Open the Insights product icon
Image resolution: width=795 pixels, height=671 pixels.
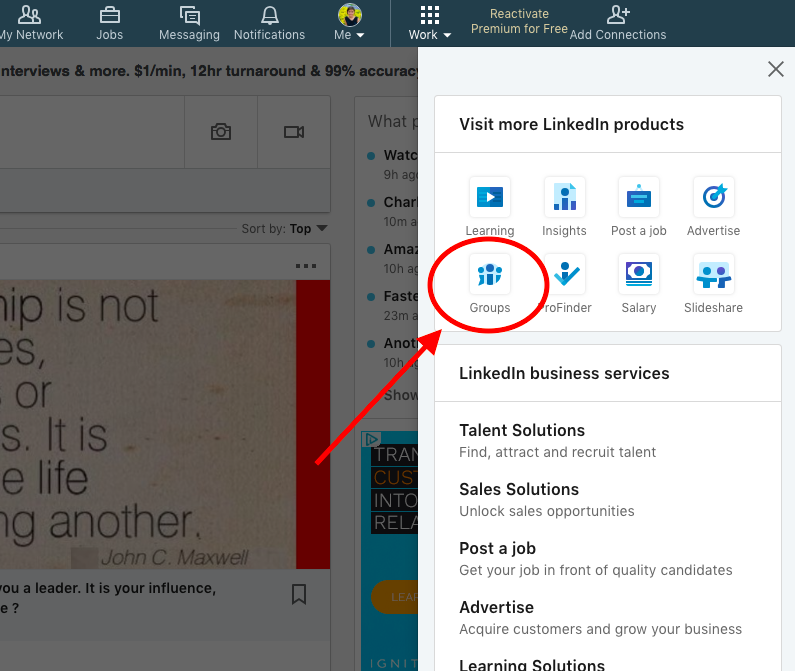click(564, 197)
